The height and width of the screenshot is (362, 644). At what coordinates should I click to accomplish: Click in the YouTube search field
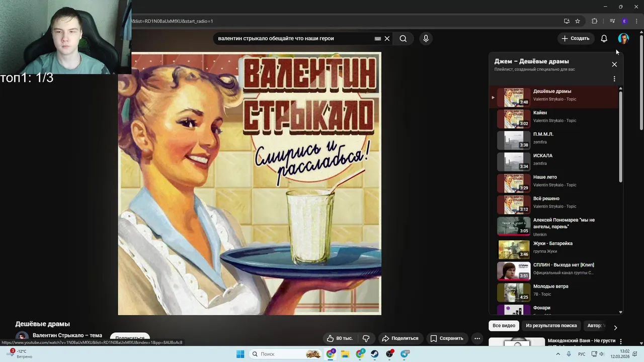(x=294, y=39)
